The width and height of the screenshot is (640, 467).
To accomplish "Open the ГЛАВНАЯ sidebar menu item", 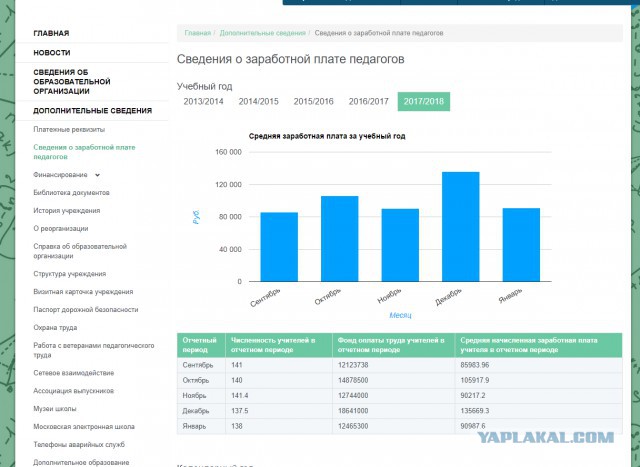I will (x=51, y=33).
